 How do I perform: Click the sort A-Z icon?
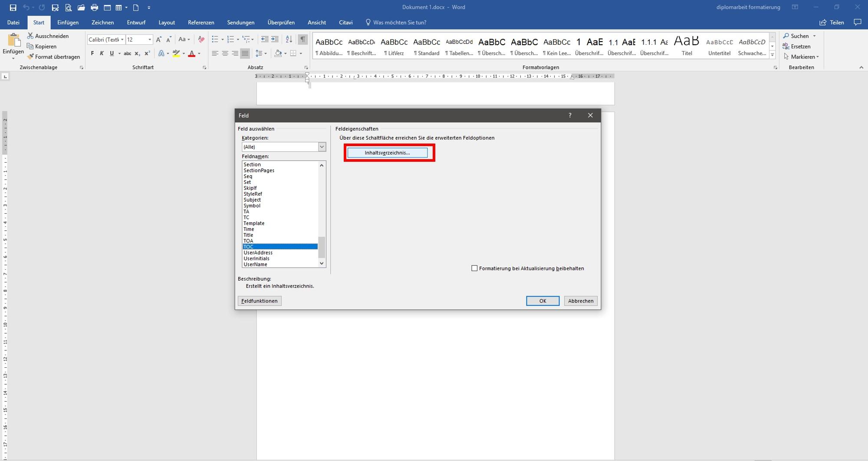pos(289,39)
